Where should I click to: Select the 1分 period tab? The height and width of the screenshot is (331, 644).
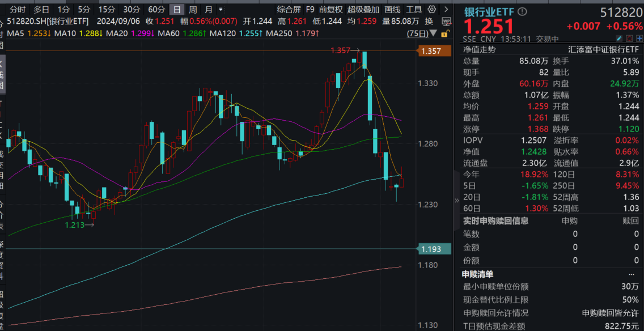click(63, 9)
